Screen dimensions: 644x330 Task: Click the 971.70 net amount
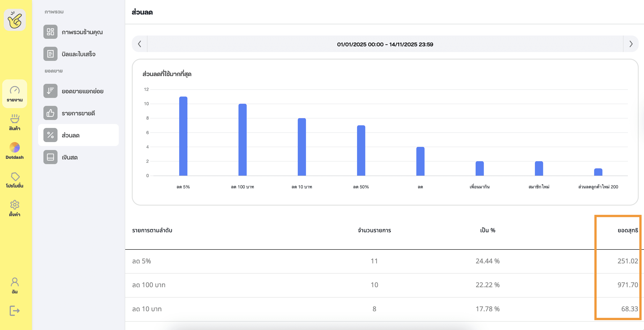(x=628, y=285)
